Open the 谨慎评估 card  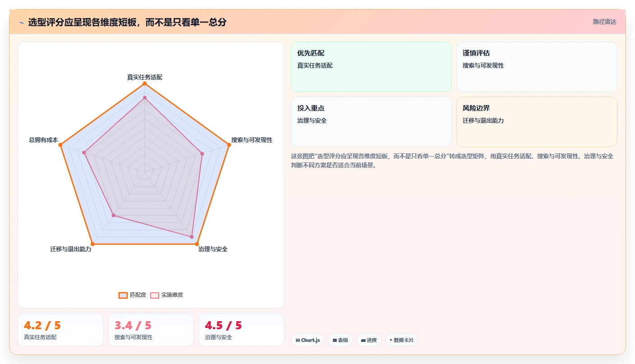point(537,67)
